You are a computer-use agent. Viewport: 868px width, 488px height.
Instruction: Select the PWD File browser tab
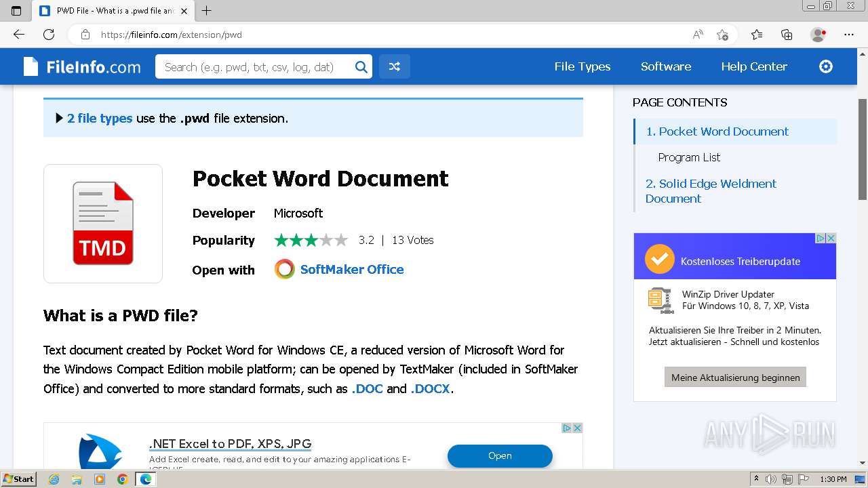coord(113,11)
